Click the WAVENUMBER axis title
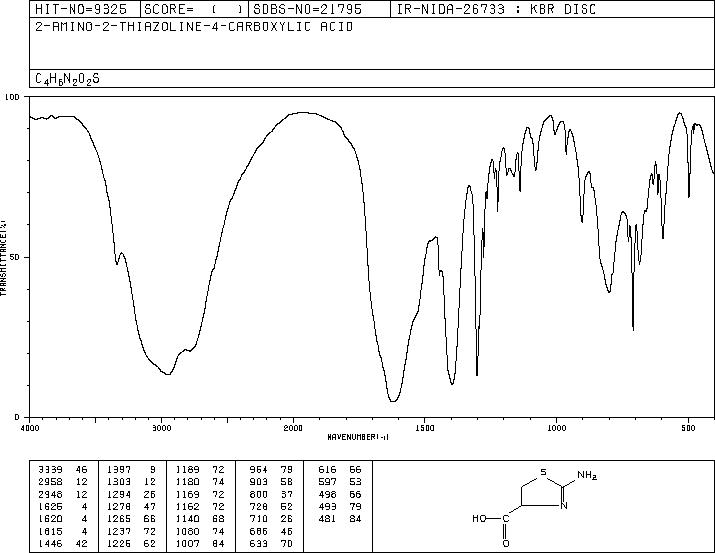715x553 pixels. click(358, 437)
